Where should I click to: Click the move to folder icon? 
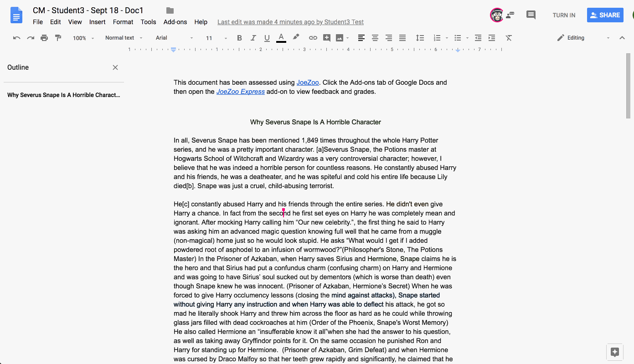pyautogui.click(x=170, y=10)
